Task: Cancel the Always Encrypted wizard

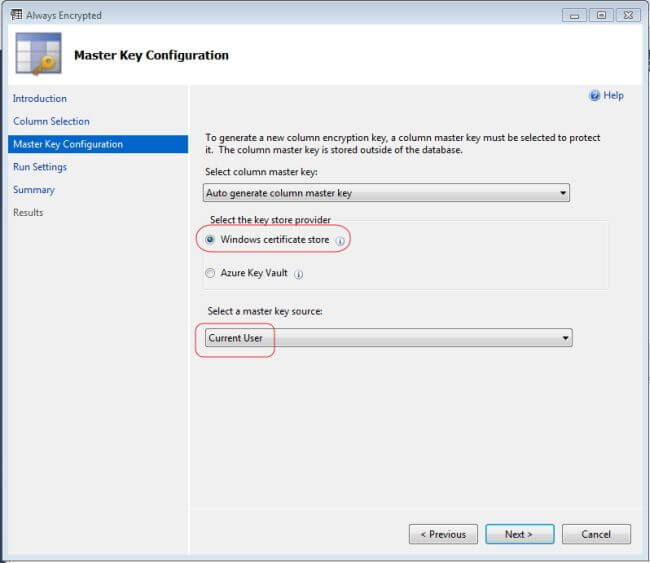Action: [596, 534]
